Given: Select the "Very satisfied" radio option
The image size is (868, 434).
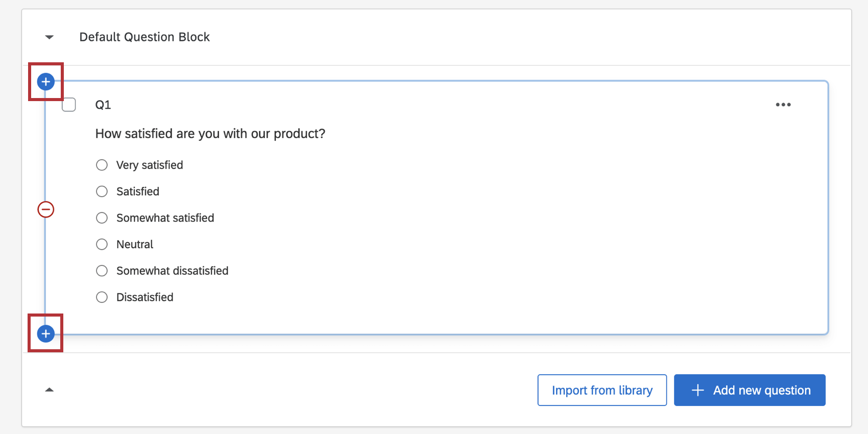Looking at the screenshot, I should coord(102,165).
